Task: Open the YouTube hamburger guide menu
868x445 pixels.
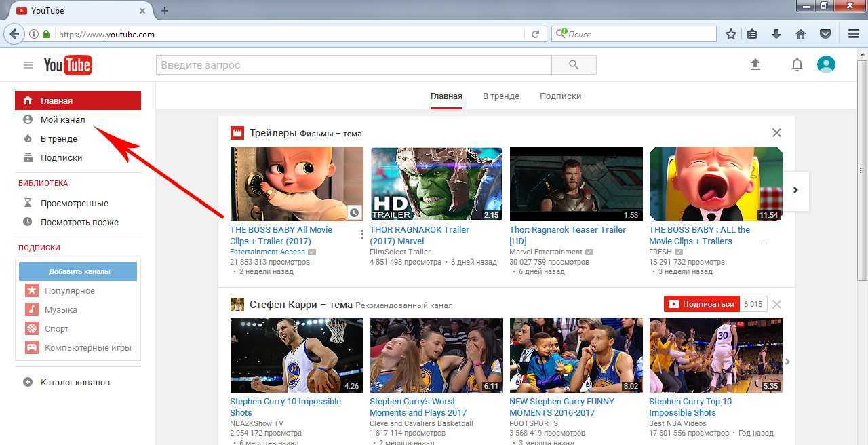Action: (28, 65)
